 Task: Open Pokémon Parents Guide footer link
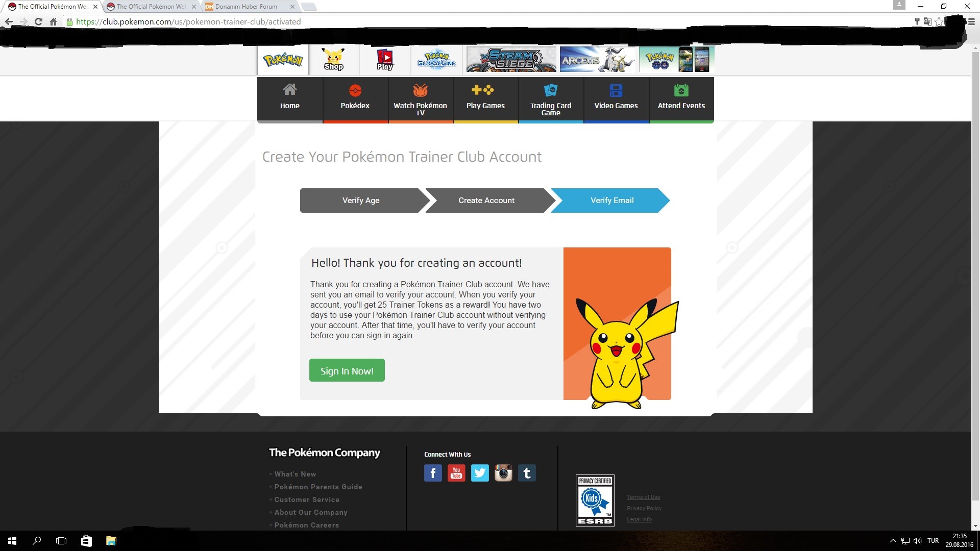[318, 487]
